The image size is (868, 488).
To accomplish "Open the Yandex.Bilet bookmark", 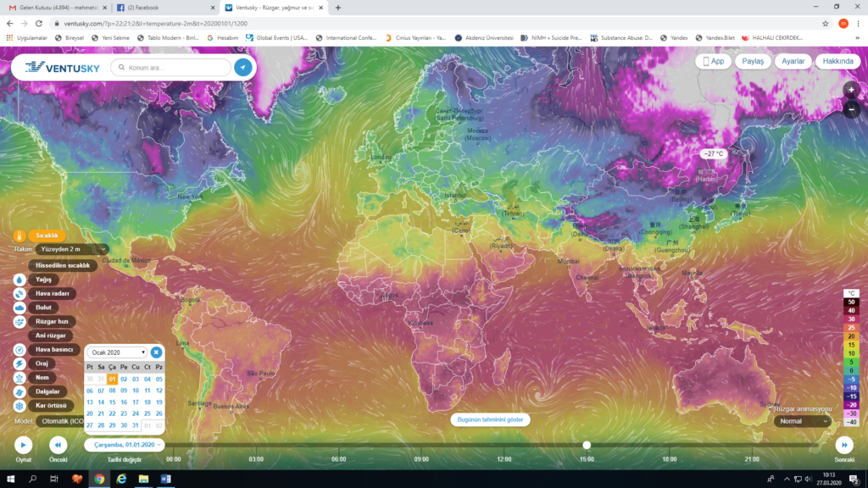I will point(715,38).
